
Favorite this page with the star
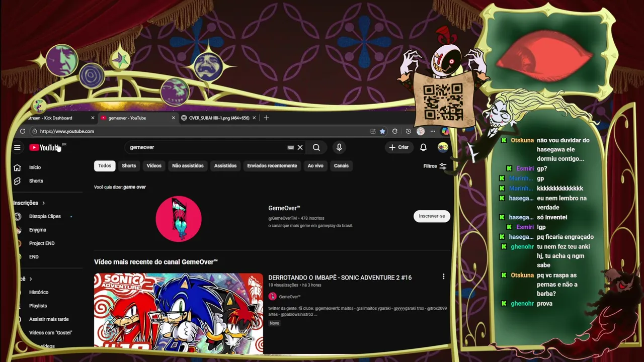pyautogui.click(x=382, y=131)
